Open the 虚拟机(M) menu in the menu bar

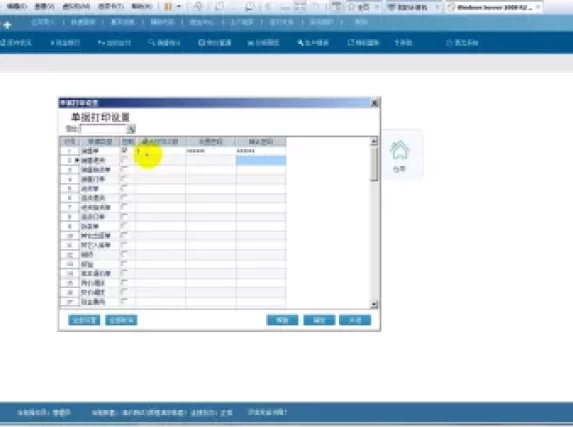click(x=76, y=6)
